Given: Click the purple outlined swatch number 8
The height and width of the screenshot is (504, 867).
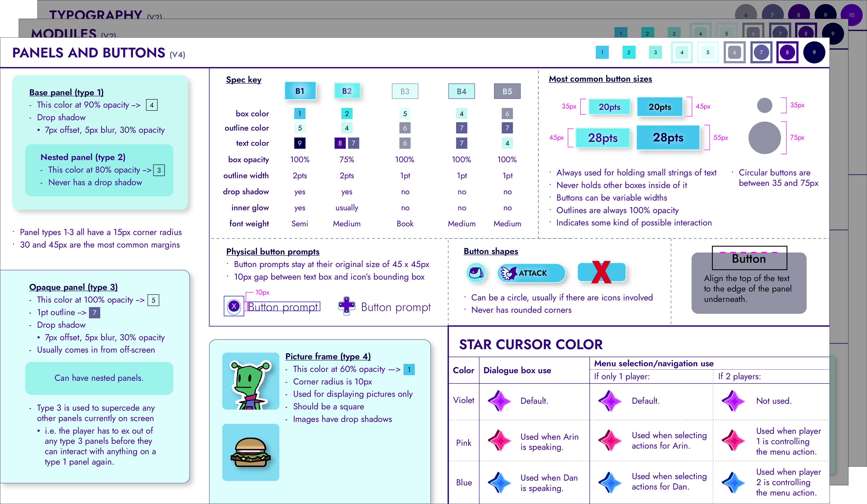Looking at the screenshot, I should [787, 52].
